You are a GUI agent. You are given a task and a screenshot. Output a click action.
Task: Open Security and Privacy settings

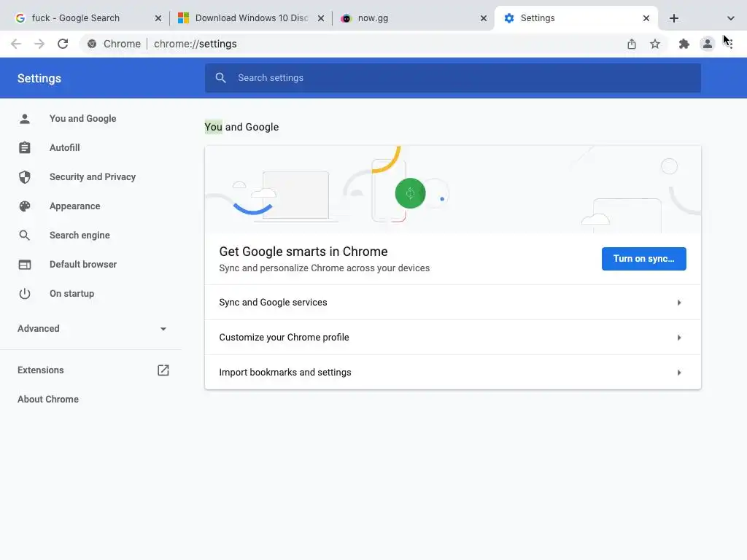click(x=93, y=177)
